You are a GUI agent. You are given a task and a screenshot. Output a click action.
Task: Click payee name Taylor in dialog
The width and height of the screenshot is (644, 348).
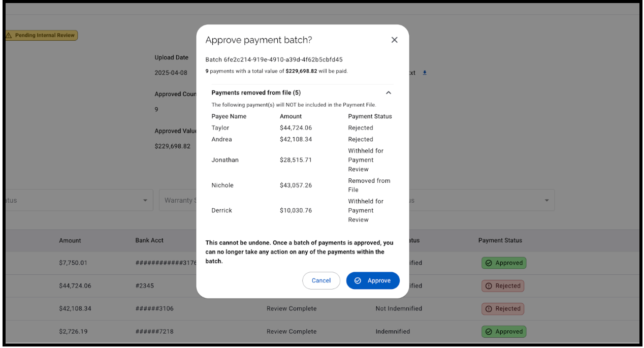click(220, 128)
